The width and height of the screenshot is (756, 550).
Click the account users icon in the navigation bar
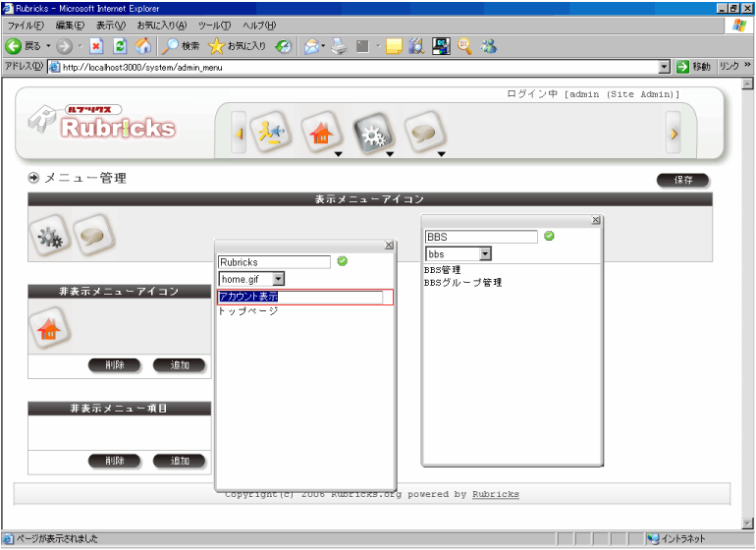[x=268, y=133]
